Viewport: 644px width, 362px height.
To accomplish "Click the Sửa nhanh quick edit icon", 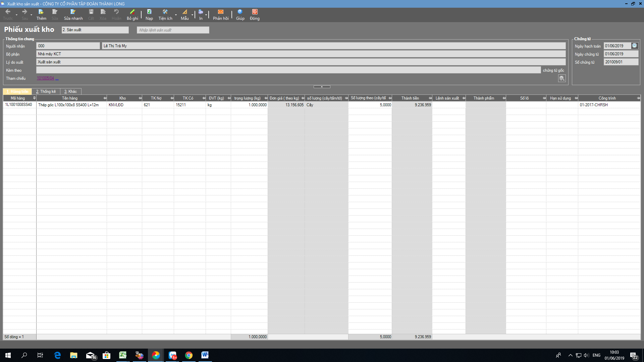I will click(73, 12).
